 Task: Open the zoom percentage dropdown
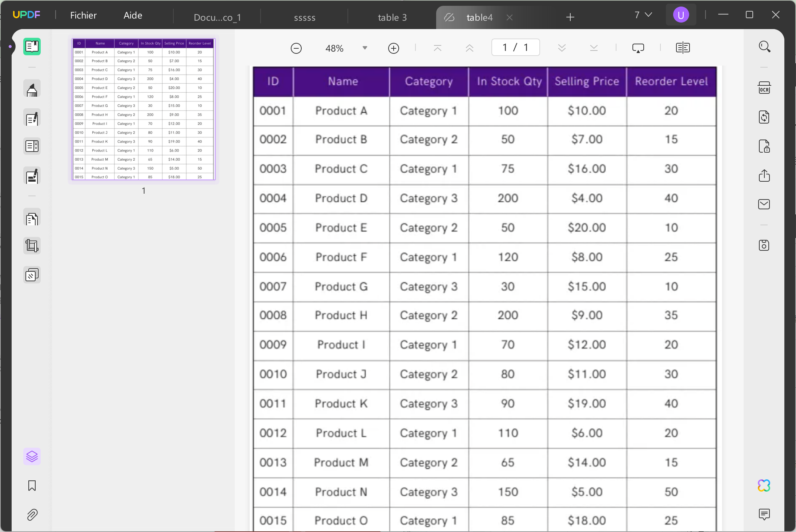click(365, 48)
